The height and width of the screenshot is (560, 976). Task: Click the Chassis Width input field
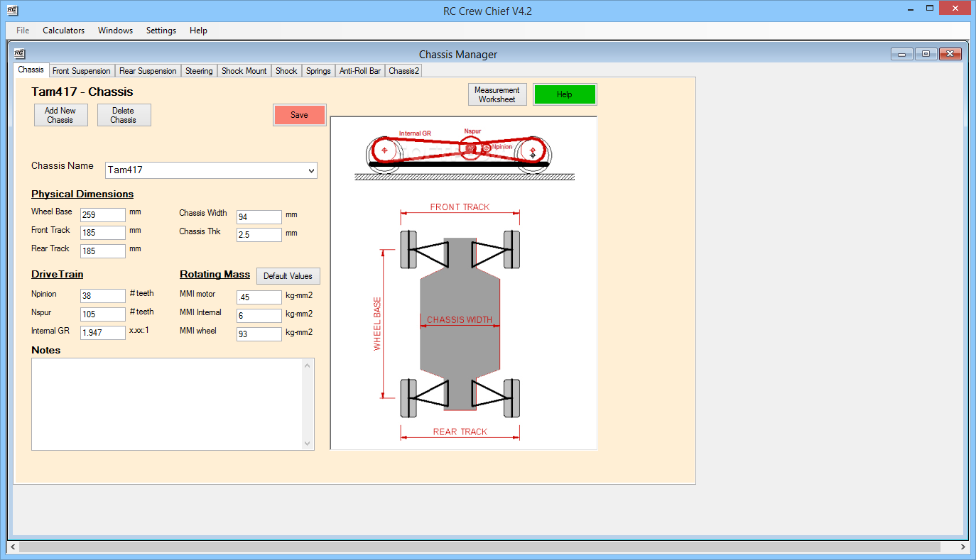pyautogui.click(x=259, y=217)
